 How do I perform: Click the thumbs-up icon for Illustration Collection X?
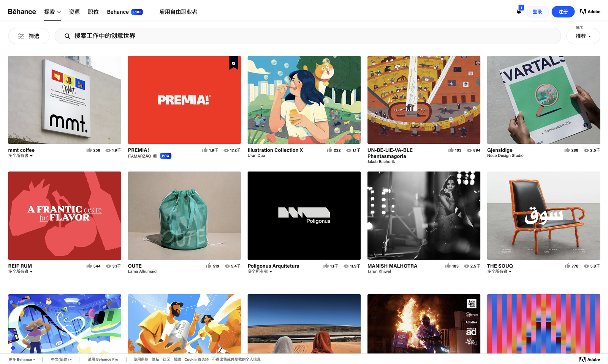[329, 150]
